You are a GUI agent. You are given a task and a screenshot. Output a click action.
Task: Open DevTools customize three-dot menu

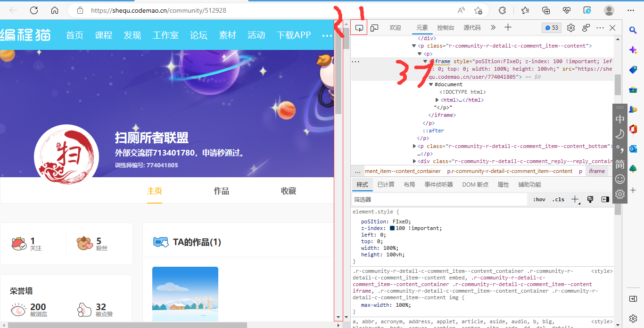click(600, 28)
